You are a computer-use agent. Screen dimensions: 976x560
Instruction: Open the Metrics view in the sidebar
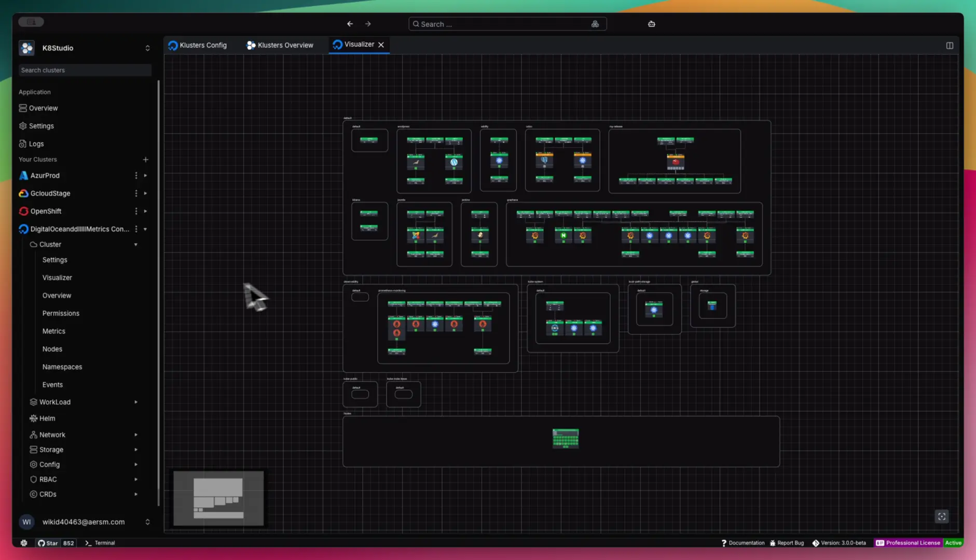coord(53,331)
